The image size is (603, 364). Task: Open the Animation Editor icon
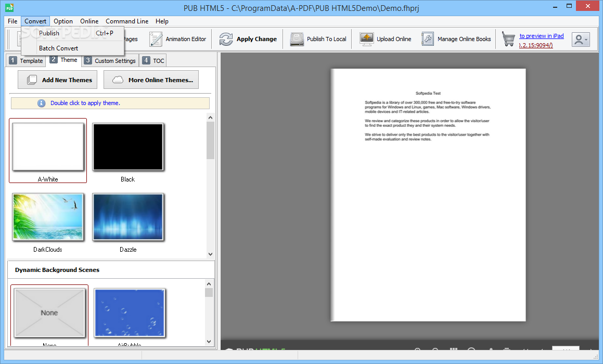pyautogui.click(x=156, y=39)
